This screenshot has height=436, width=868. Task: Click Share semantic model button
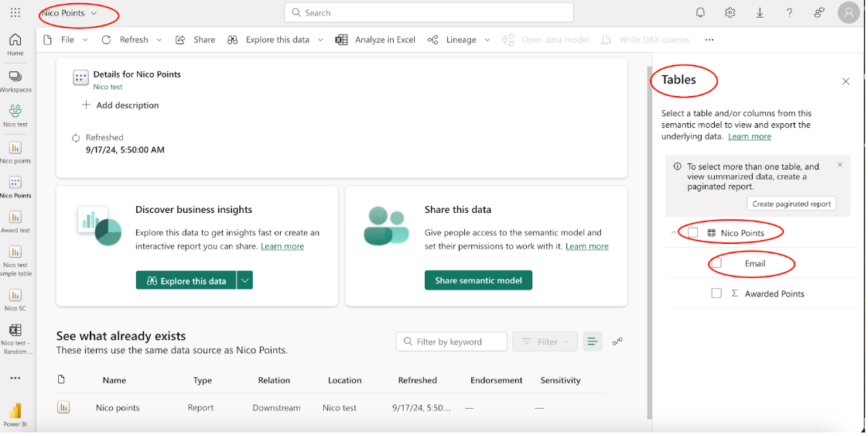pyautogui.click(x=478, y=280)
